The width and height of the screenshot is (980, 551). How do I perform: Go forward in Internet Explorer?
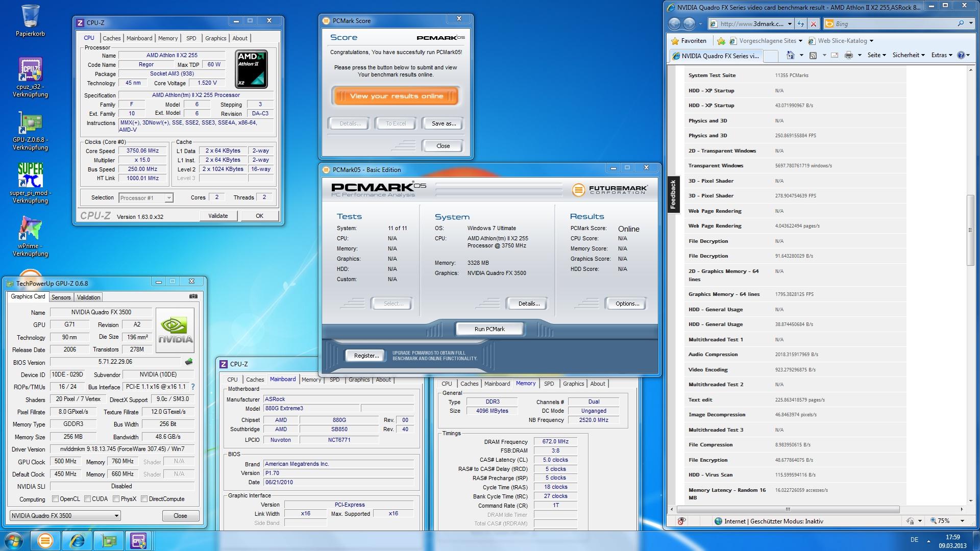(x=689, y=23)
